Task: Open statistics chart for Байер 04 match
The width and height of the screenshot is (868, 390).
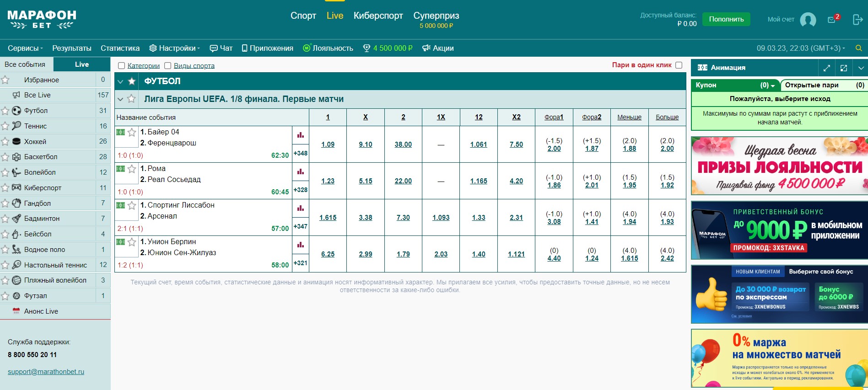Action: (x=301, y=135)
